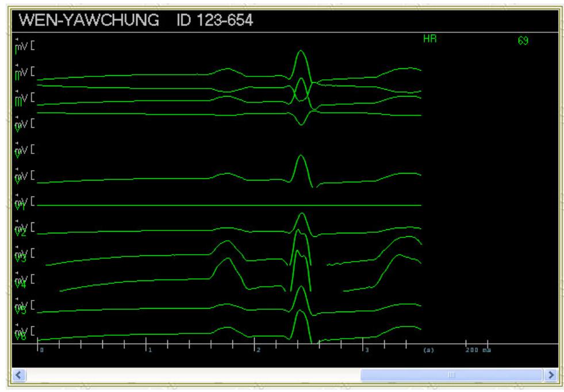The image size is (564, 392).
Task: Select the lead V2 label
Action: [x=21, y=232]
